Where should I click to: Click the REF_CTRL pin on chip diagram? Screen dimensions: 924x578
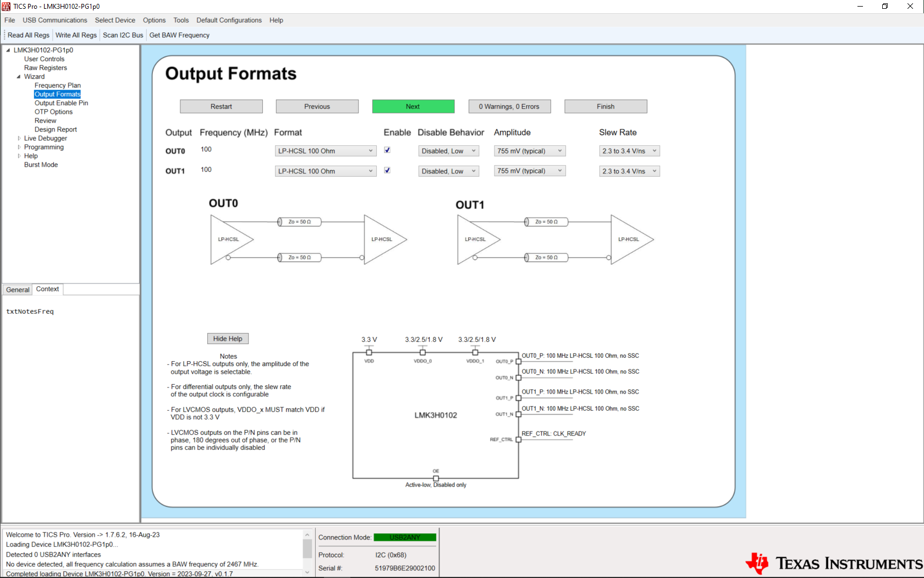(x=518, y=439)
